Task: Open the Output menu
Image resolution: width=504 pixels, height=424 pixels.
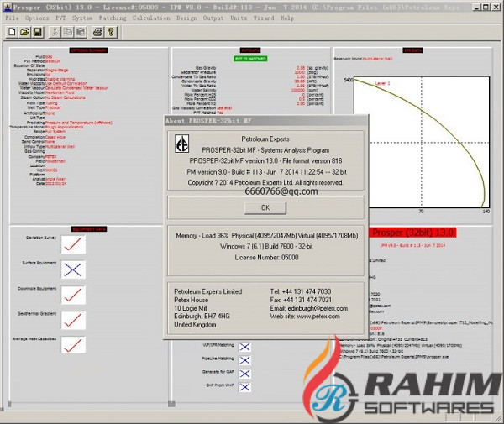Action: point(213,18)
